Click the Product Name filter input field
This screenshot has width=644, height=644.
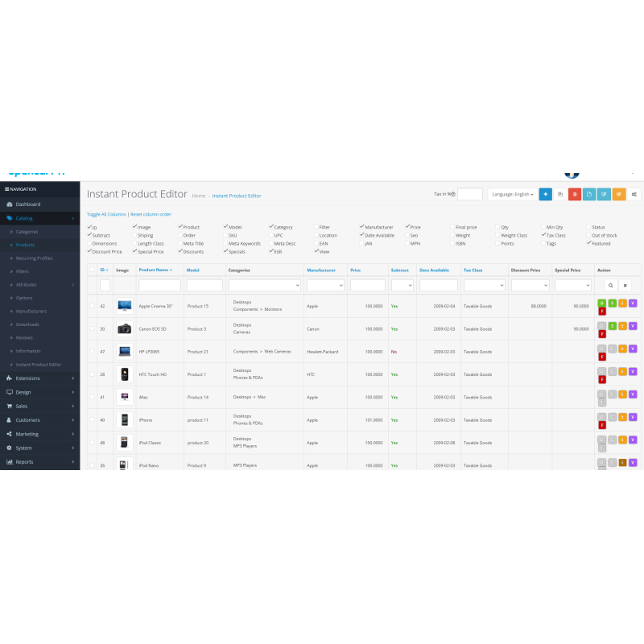pos(159,285)
